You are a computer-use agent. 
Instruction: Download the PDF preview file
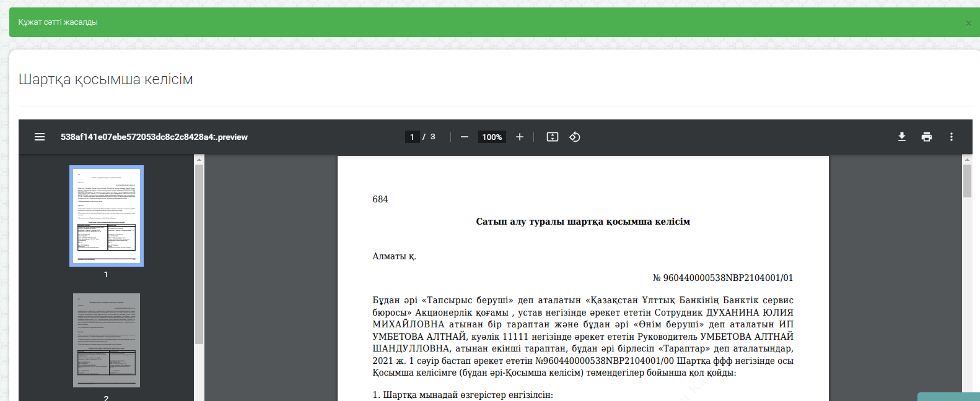(x=902, y=137)
